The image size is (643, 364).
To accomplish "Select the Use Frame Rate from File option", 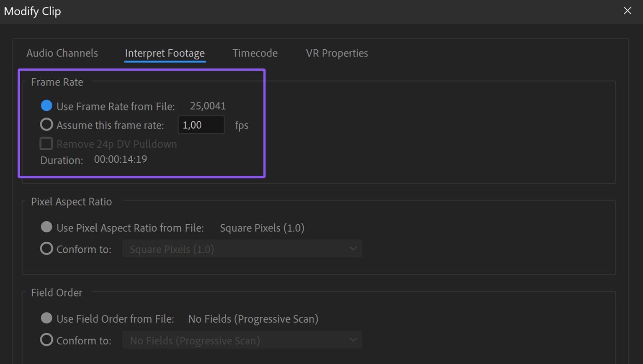I will pyautogui.click(x=46, y=105).
